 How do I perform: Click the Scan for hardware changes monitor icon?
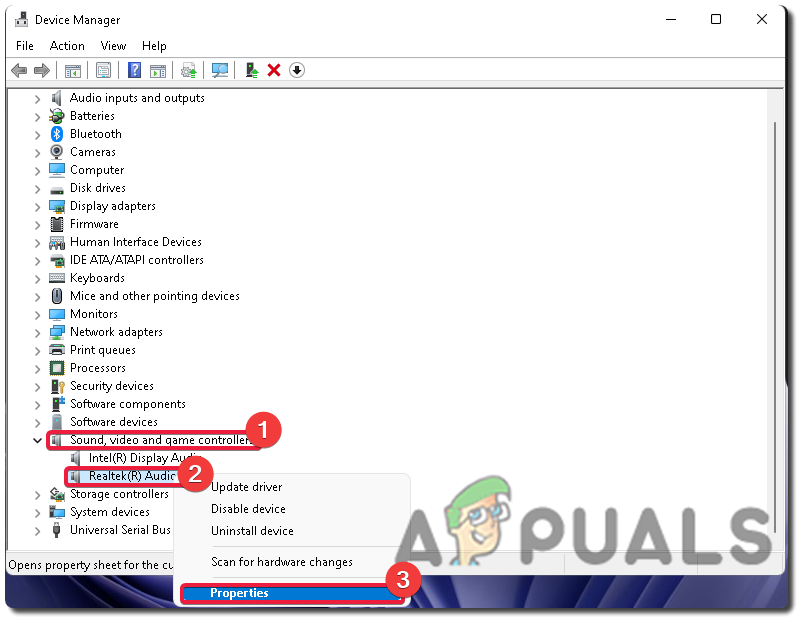pos(220,70)
